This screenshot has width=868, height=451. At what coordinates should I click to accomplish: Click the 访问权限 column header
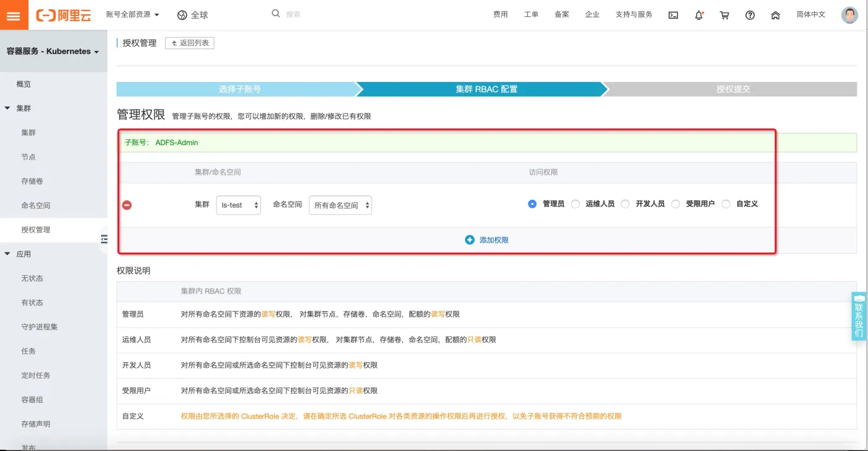tap(543, 172)
